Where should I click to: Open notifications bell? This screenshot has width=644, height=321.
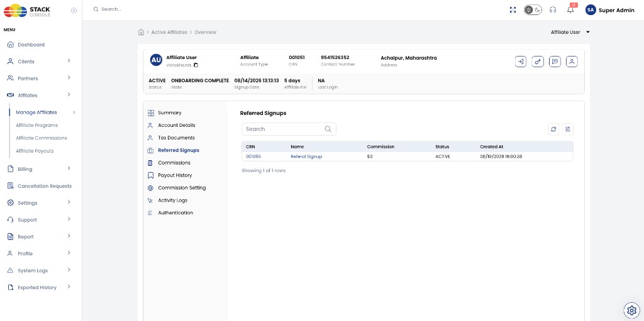[x=571, y=9]
